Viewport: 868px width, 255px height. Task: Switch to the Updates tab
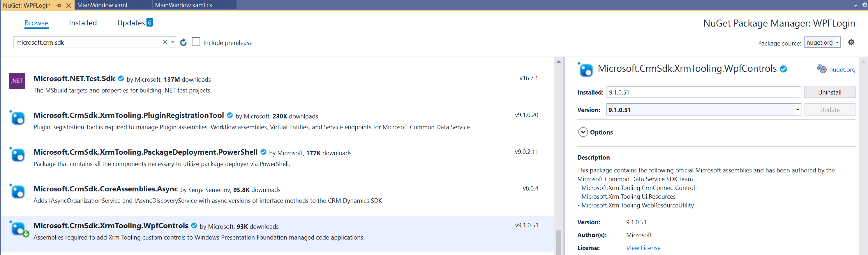pyautogui.click(x=131, y=23)
